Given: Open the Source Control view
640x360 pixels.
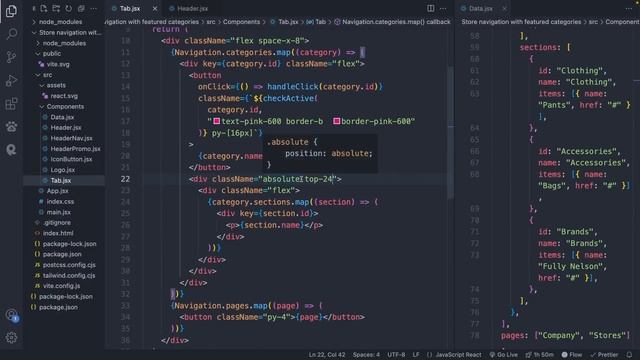Looking at the screenshot, I should tap(11, 57).
